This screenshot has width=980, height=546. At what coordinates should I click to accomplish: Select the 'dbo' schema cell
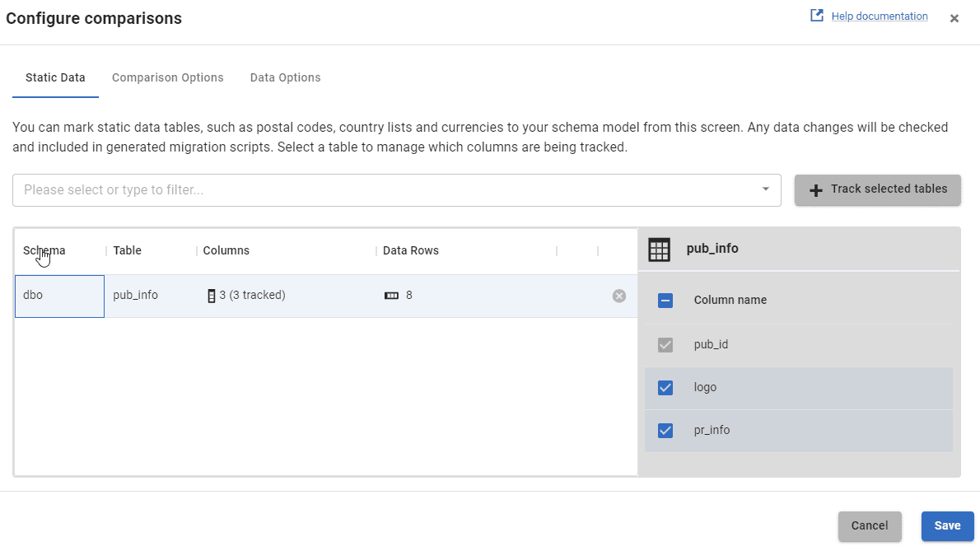click(x=59, y=296)
